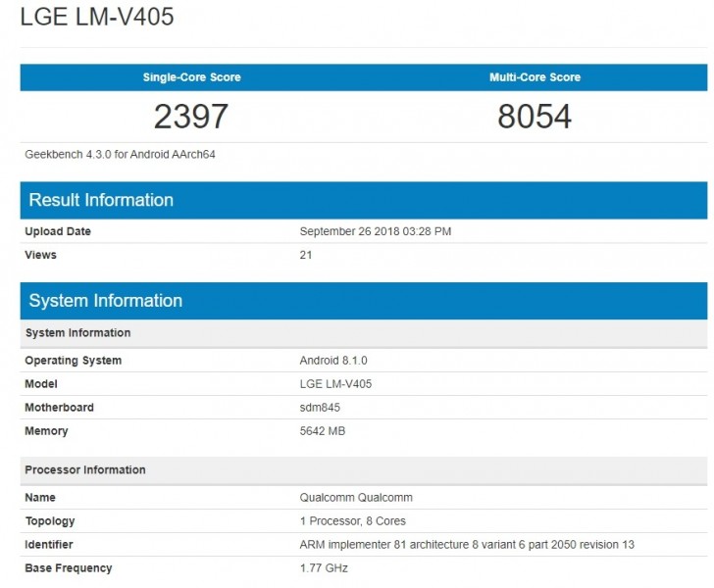Click the base frequency value 1.77 GHz
This screenshot has height=588, width=714.
[324, 568]
